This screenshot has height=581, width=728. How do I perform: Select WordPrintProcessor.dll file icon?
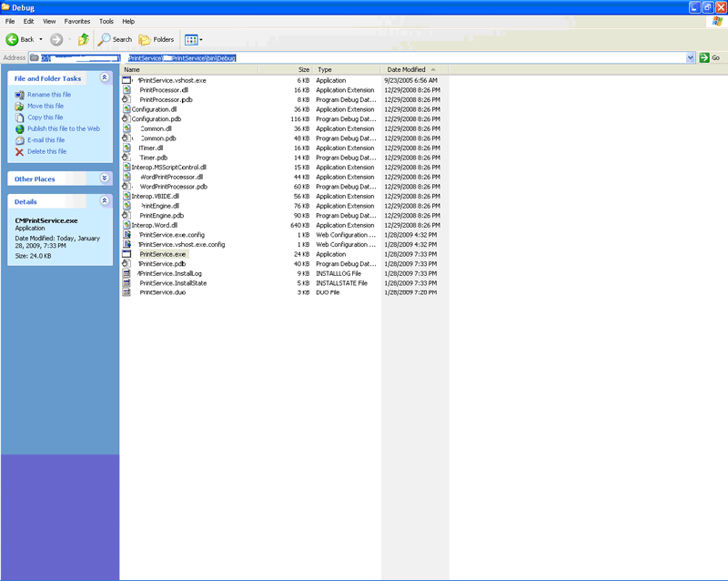[x=126, y=177]
